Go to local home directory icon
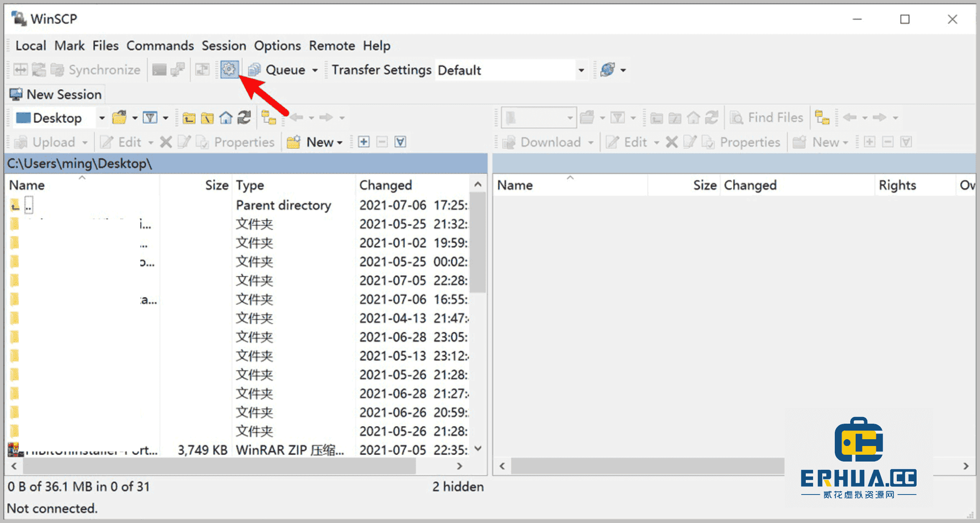The height and width of the screenshot is (523, 980). pyautogui.click(x=226, y=118)
